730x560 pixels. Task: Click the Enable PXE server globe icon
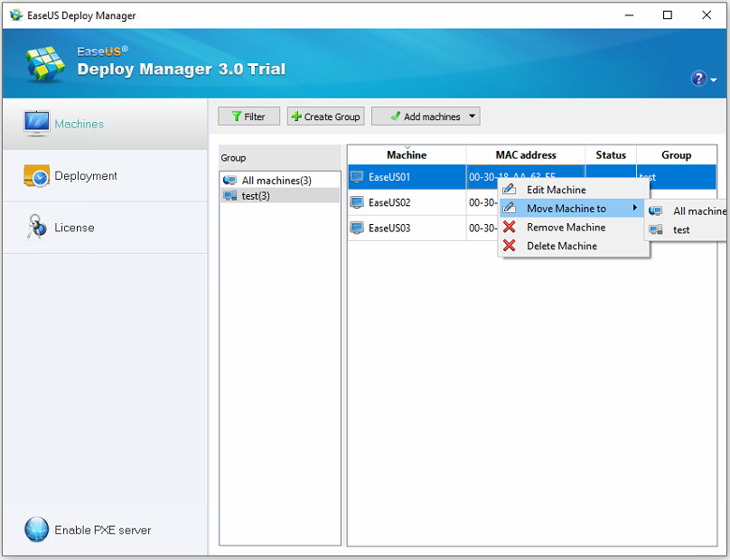tap(36, 529)
